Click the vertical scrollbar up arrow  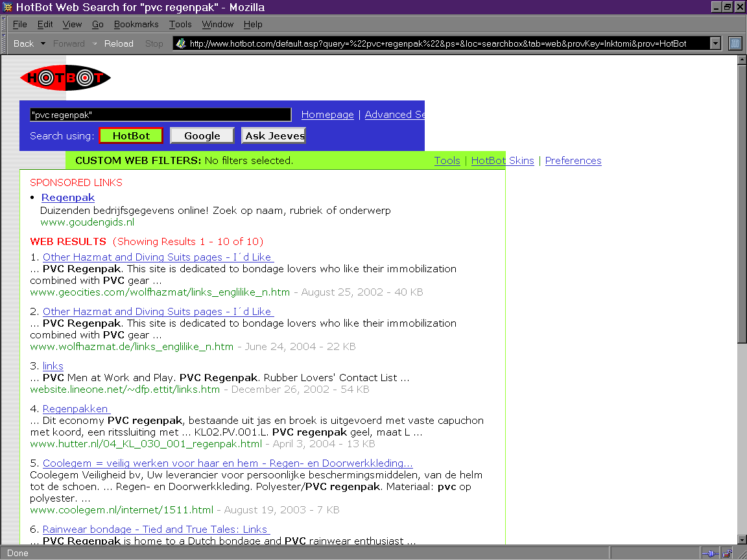click(742, 60)
